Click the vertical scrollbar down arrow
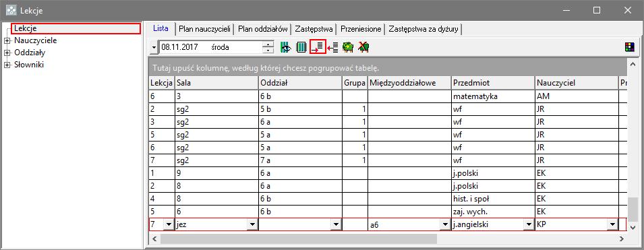 (633, 226)
